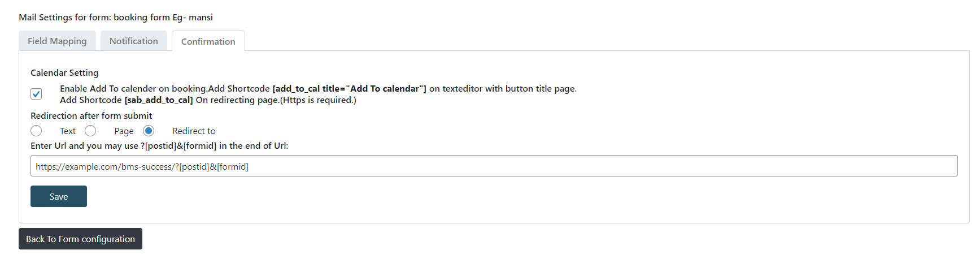Switch to the Field Mapping tab
The image size is (980, 267).
click(57, 41)
